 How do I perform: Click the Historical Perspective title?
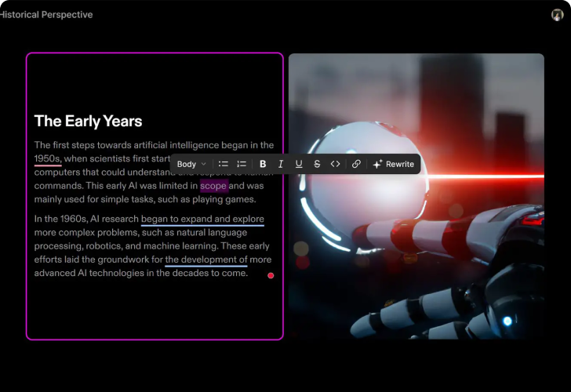[45, 14]
